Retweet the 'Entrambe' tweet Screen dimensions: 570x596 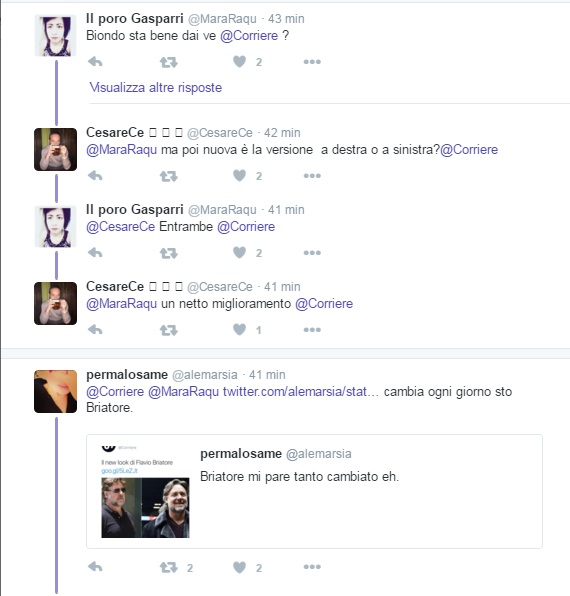point(169,253)
